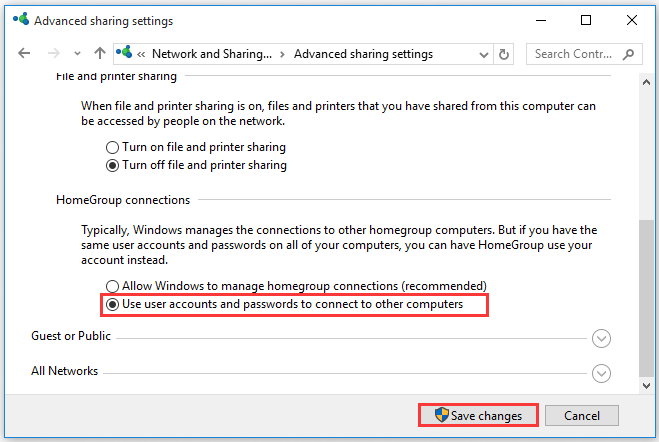Open the recent locations dropdown arrow
Viewport: 659px width, 442px height.
77,54
